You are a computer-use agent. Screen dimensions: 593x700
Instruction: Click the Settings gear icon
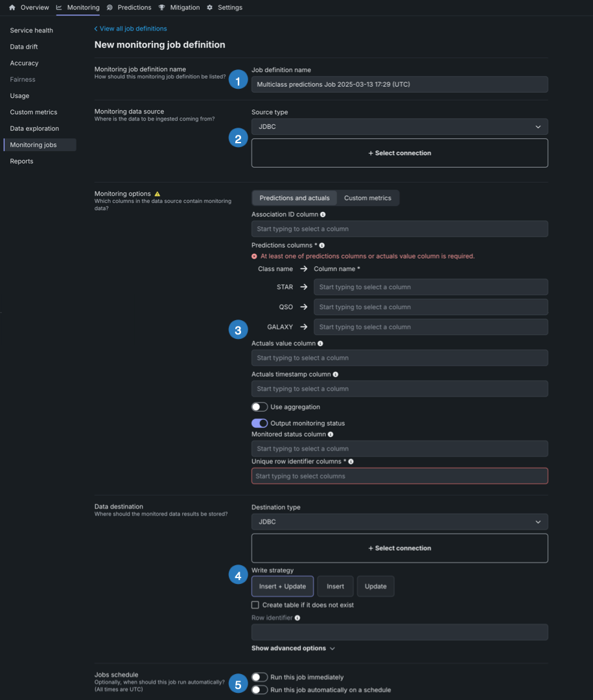[209, 8]
